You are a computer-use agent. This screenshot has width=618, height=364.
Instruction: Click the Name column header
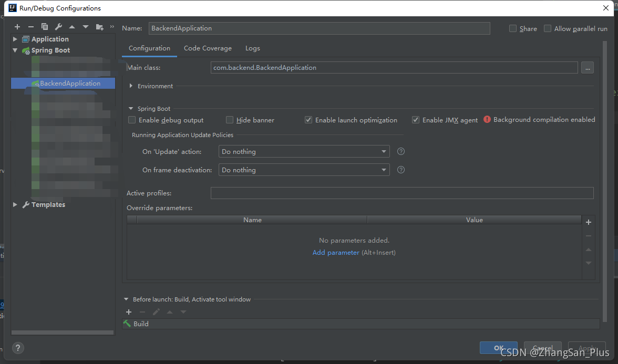[252, 220]
